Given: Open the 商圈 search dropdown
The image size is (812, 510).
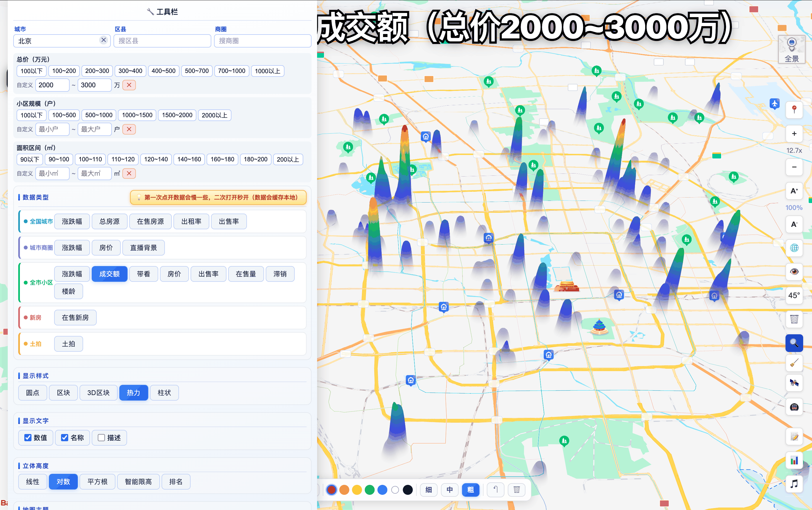Looking at the screenshot, I should click(262, 41).
